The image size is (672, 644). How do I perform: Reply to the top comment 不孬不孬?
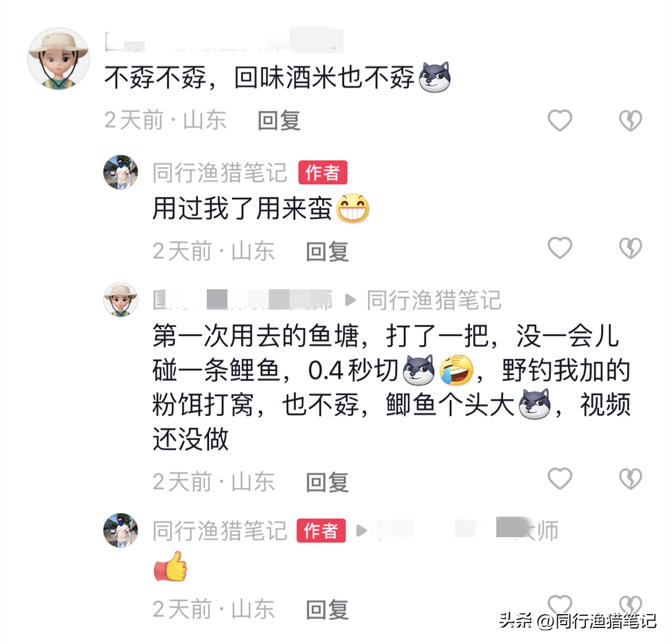tap(279, 121)
